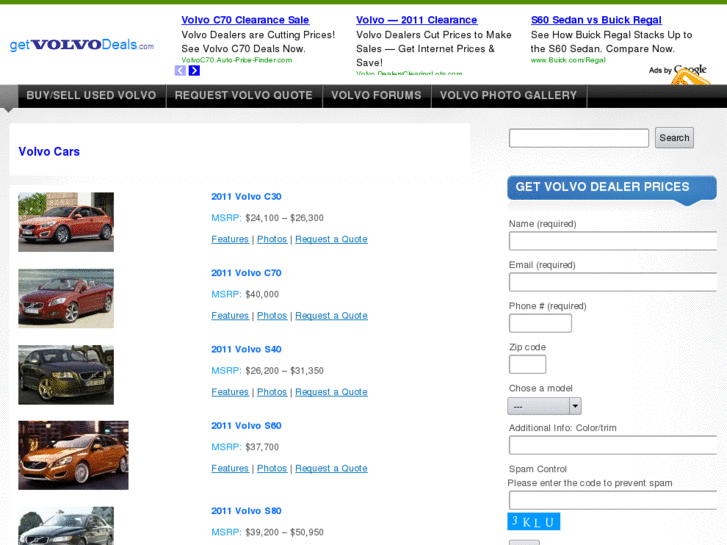View Features for 2011 Volvo C30
The width and height of the screenshot is (727, 545).
click(230, 239)
